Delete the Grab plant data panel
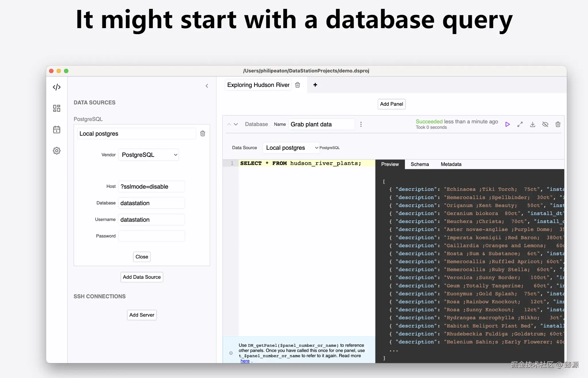This screenshot has height=378, width=588. (558, 124)
